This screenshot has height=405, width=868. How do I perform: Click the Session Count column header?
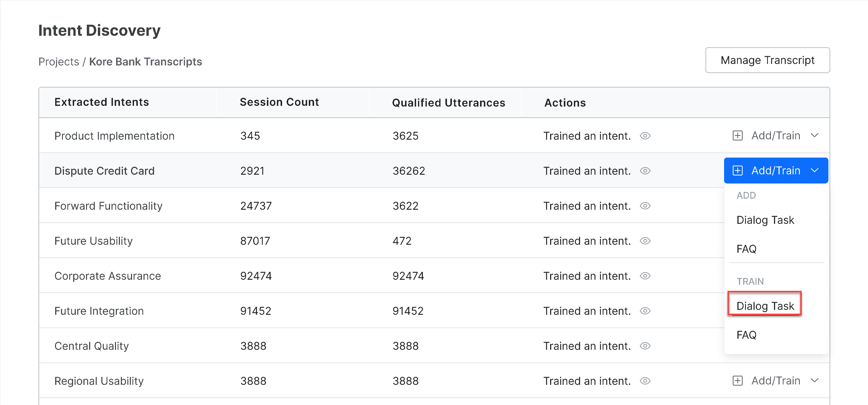coord(279,102)
